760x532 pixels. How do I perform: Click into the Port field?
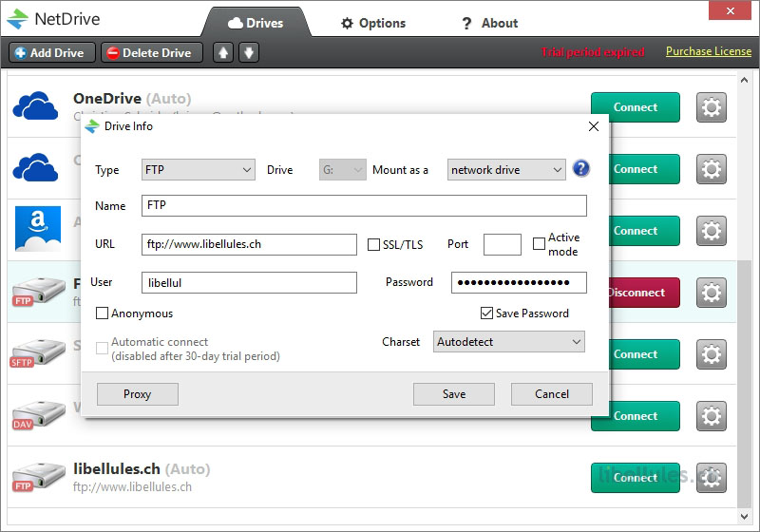pyautogui.click(x=503, y=244)
